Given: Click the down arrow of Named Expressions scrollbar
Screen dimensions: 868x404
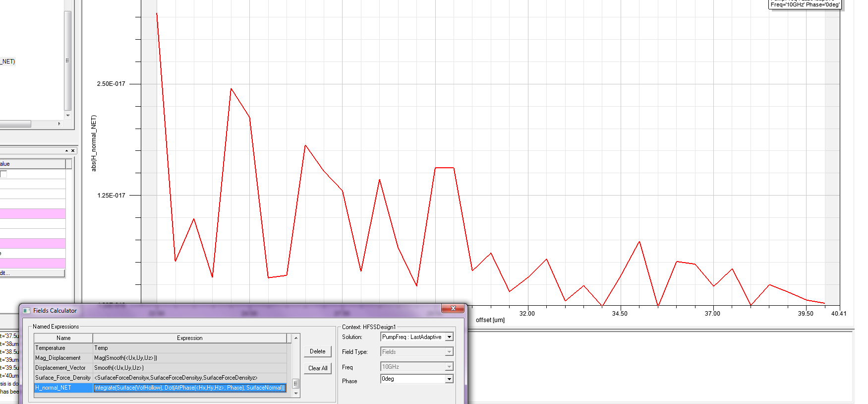Looking at the screenshot, I should pos(296,393).
